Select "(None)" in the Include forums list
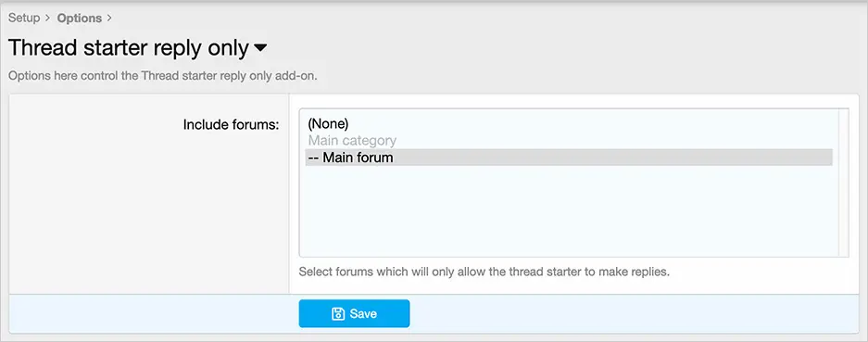868x342 pixels. click(328, 124)
